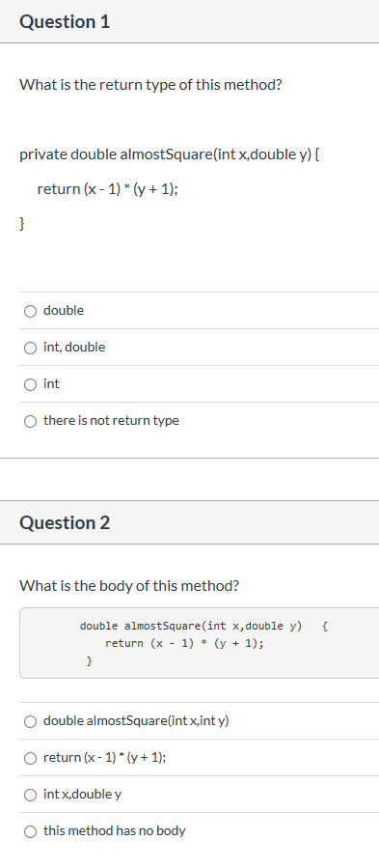The height and width of the screenshot is (868, 379).
Task: Pick the 'int x,double y' radio option
Action: (x=30, y=795)
